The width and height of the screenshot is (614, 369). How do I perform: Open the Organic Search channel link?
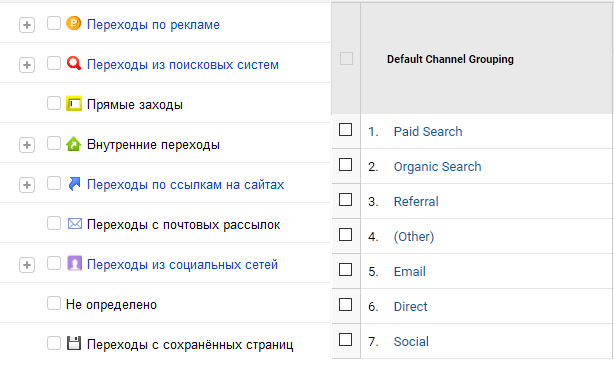[x=437, y=167]
